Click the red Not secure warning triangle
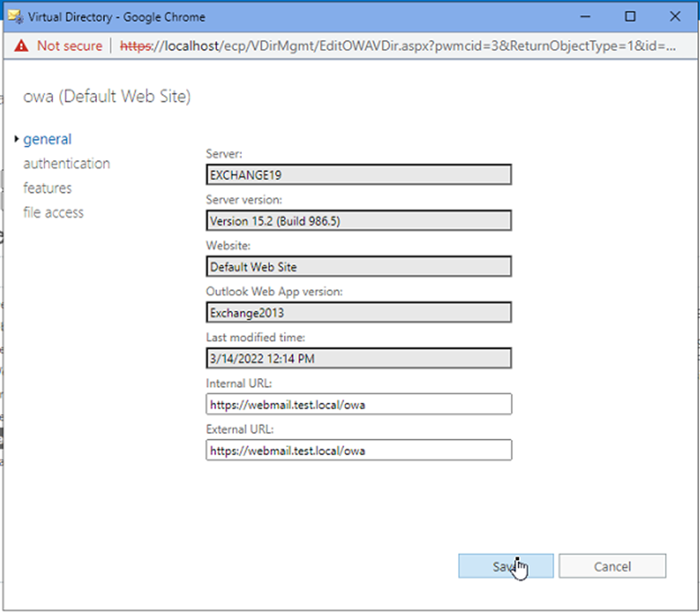The width and height of the screenshot is (700, 612). (x=22, y=46)
